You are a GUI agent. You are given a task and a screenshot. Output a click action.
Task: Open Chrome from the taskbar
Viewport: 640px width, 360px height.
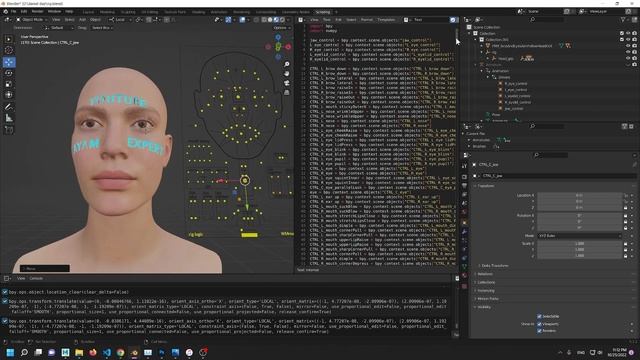click(x=120, y=352)
